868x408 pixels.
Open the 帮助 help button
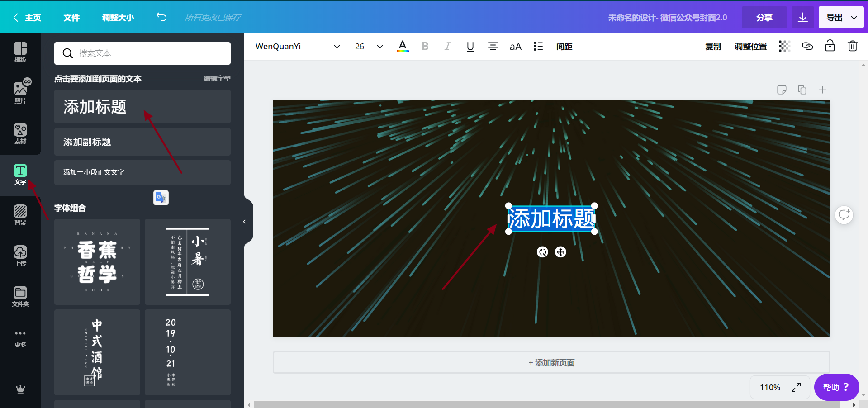point(836,387)
